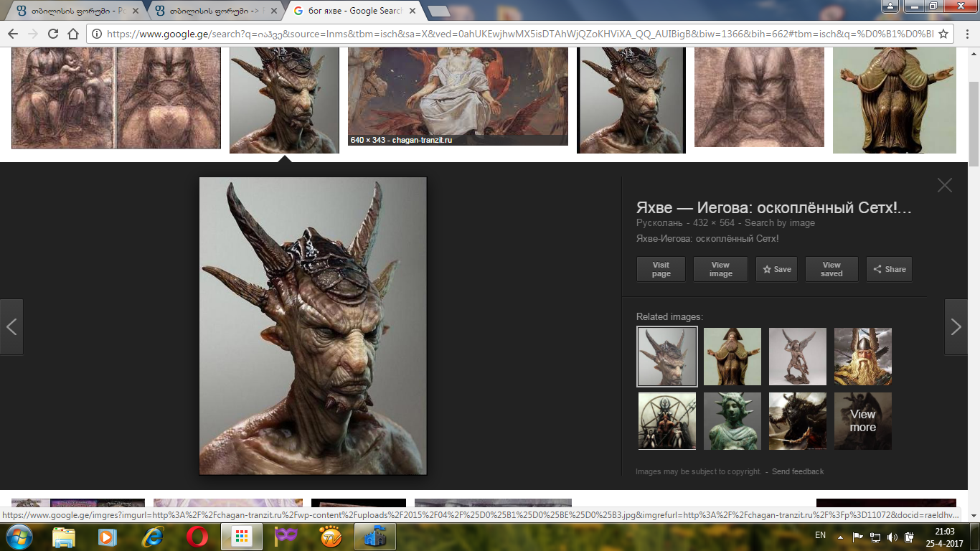Open the chagan-tranzit.ru painting result
Image resolution: width=980 pixels, height=551 pixels.
point(458,95)
